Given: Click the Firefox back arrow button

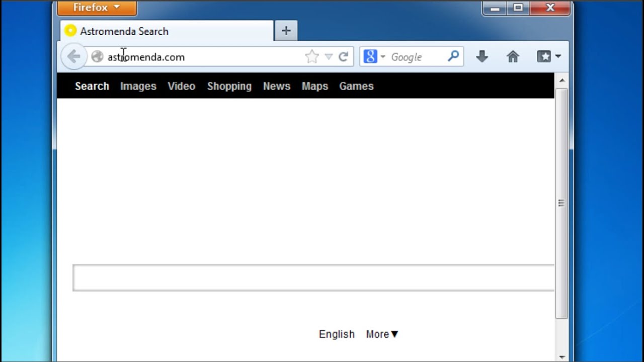Looking at the screenshot, I should 73,57.
